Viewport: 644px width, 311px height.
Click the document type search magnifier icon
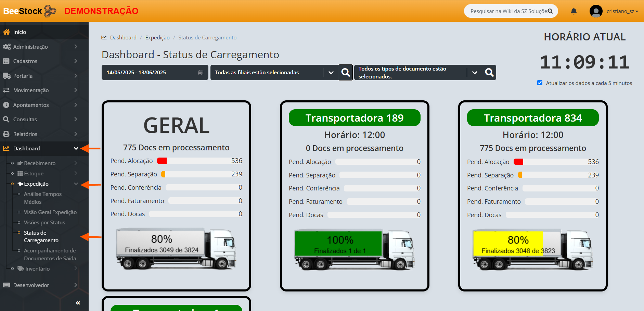[x=489, y=73]
